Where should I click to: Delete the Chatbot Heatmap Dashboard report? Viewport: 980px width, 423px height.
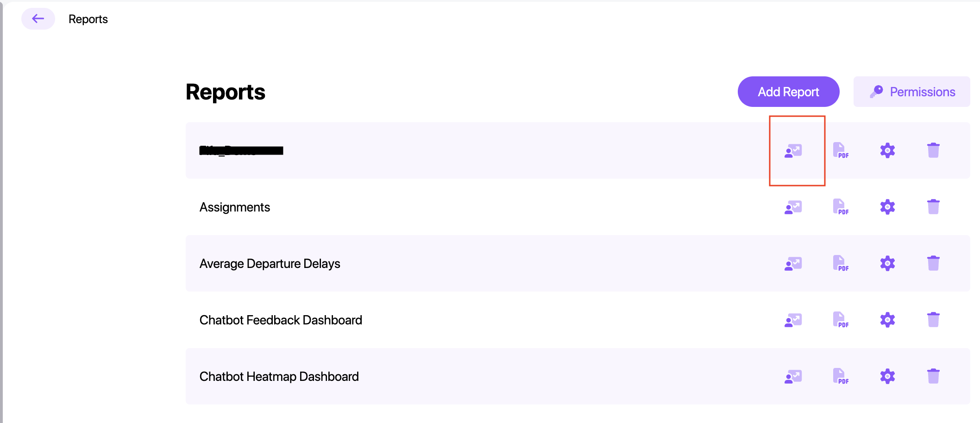933,376
